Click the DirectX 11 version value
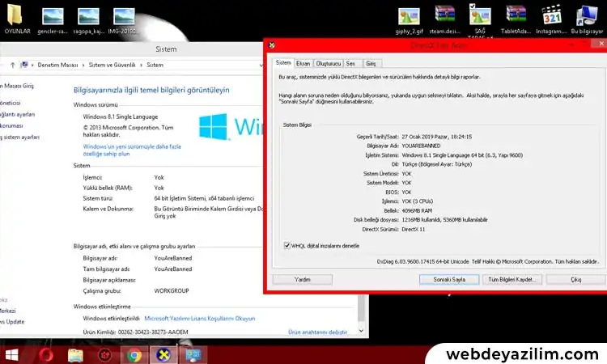The width and height of the screenshot is (607, 364). (x=413, y=229)
